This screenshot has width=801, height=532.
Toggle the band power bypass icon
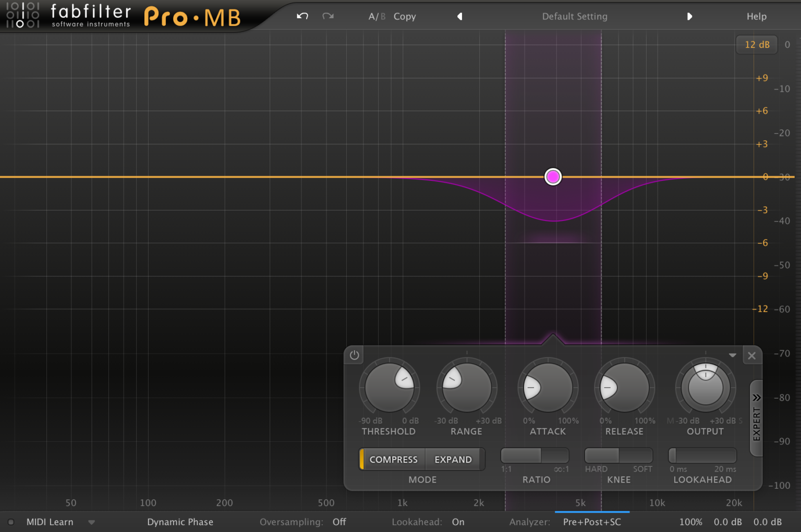(355, 355)
